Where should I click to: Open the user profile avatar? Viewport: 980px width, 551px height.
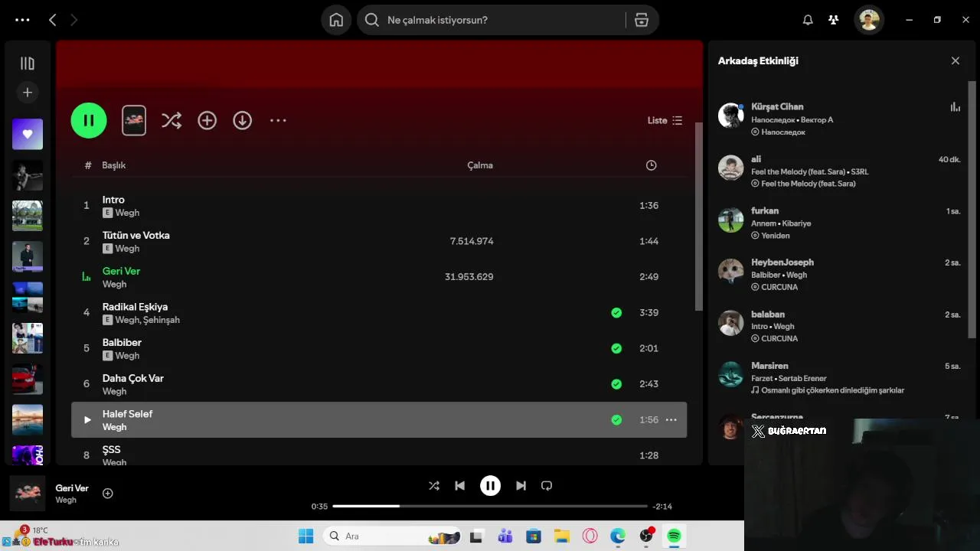pyautogui.click(x=869, y=20)
